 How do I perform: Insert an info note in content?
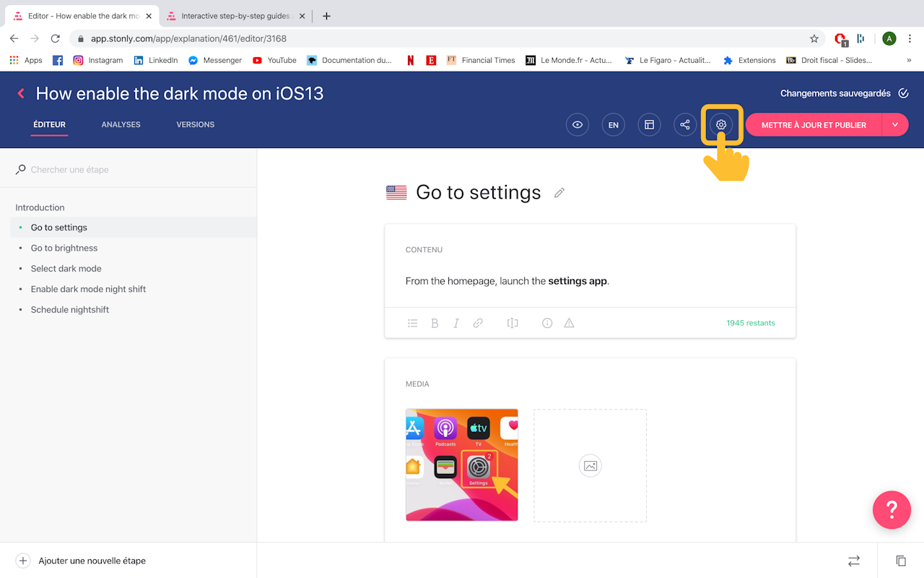click(x=547, y=324)
